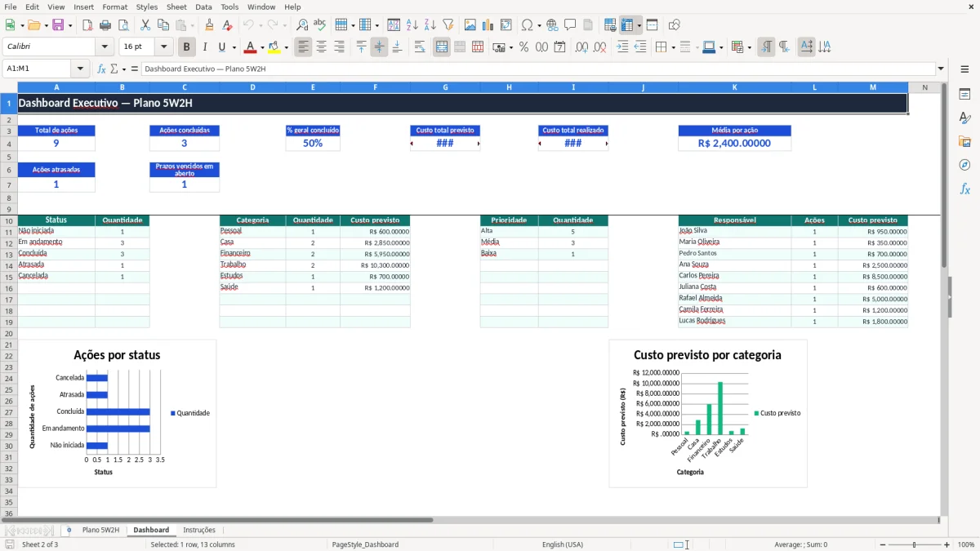This screenshot has height=551, width=980.
Task: Click the Export as PDF icon
Action: pyautogui.click(x=87, y=25)
